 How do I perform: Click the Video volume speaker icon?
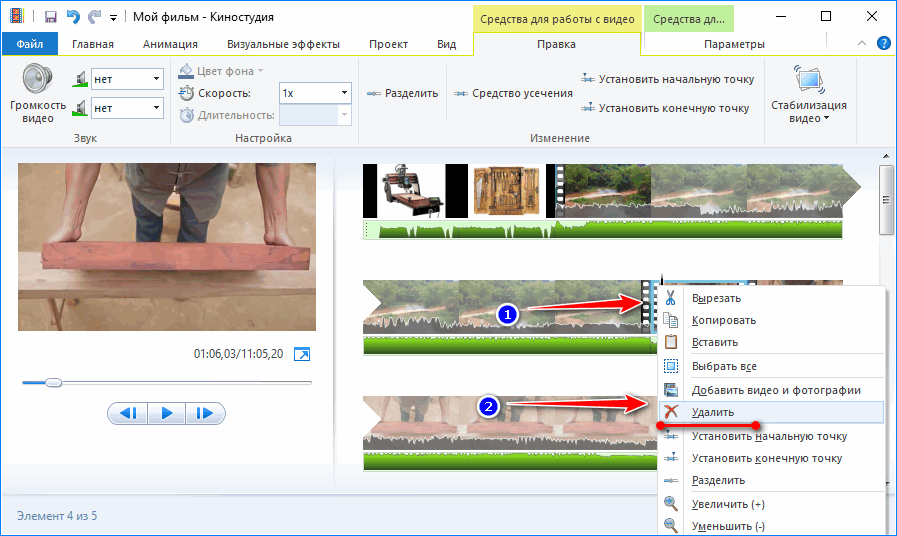coord(38,79)
